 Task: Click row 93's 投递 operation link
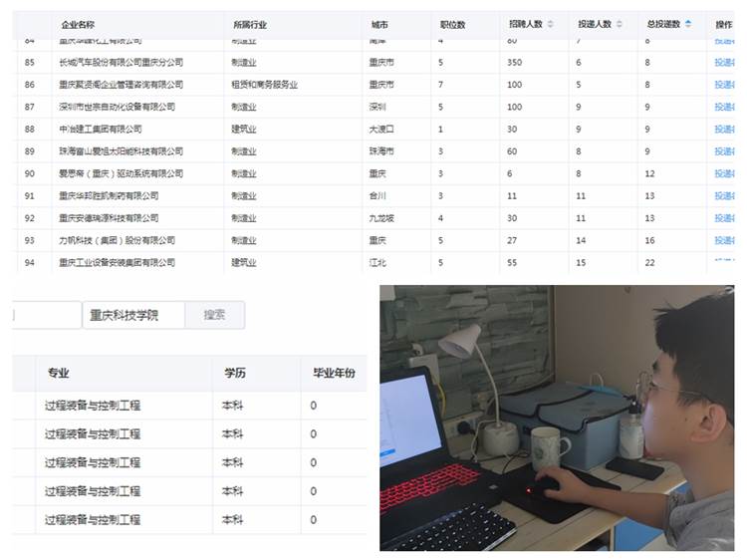[x=723, y=240]
